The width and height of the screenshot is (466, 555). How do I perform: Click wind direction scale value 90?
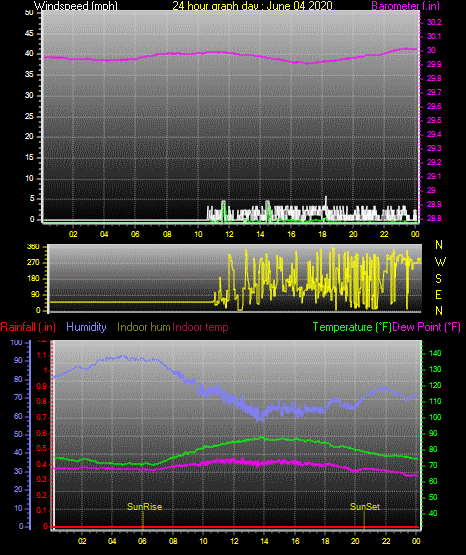point(35,295)
